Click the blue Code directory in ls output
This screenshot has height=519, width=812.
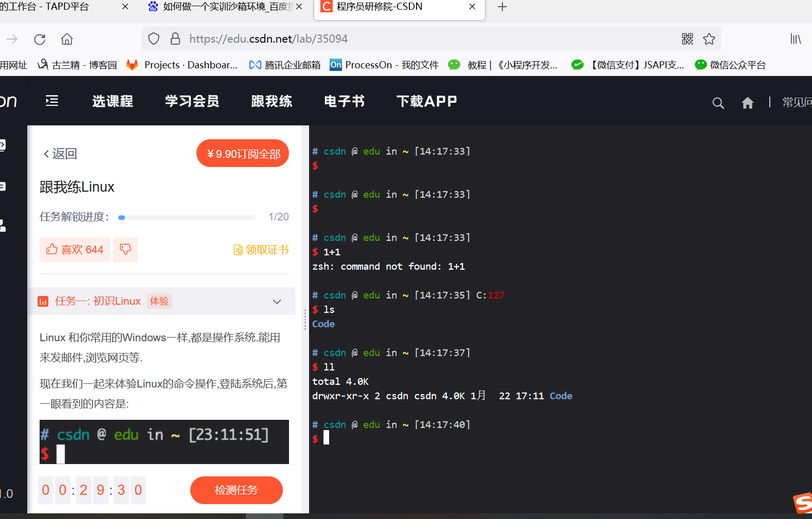coord(323,324)
